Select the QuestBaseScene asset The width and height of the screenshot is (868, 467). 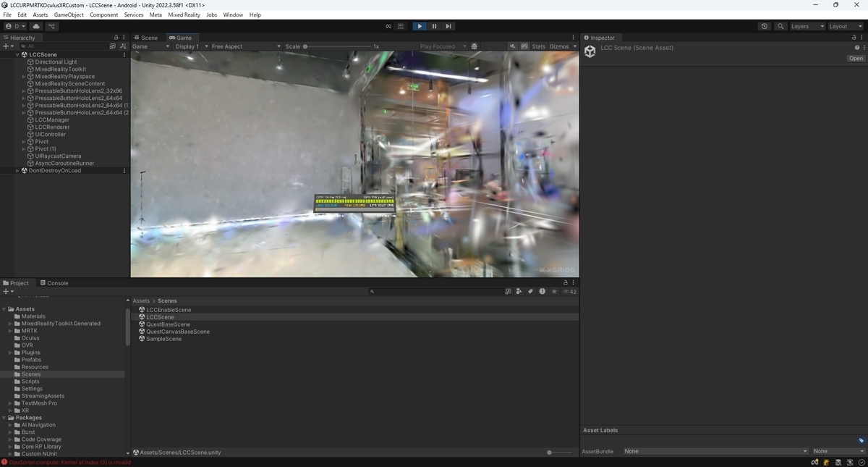click(169, 324)
